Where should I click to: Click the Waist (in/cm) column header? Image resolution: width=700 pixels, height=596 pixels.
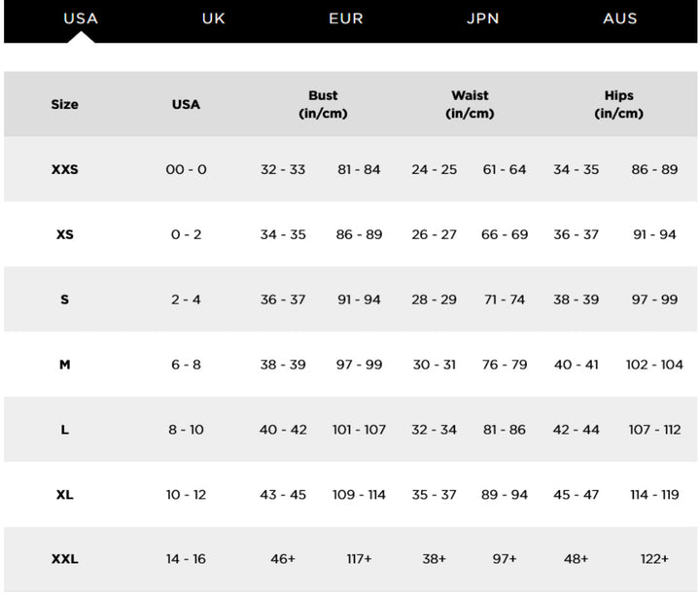pyautogui.click(x=470, y=104)
